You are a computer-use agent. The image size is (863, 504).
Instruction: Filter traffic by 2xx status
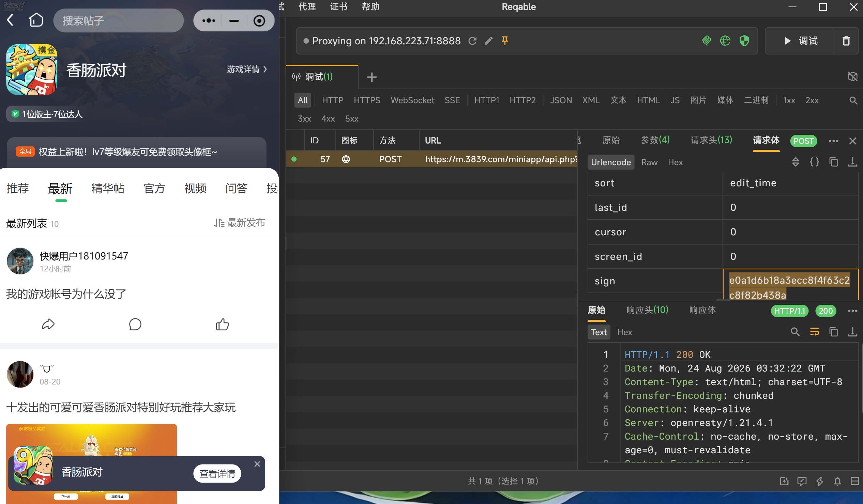(812, 100)
